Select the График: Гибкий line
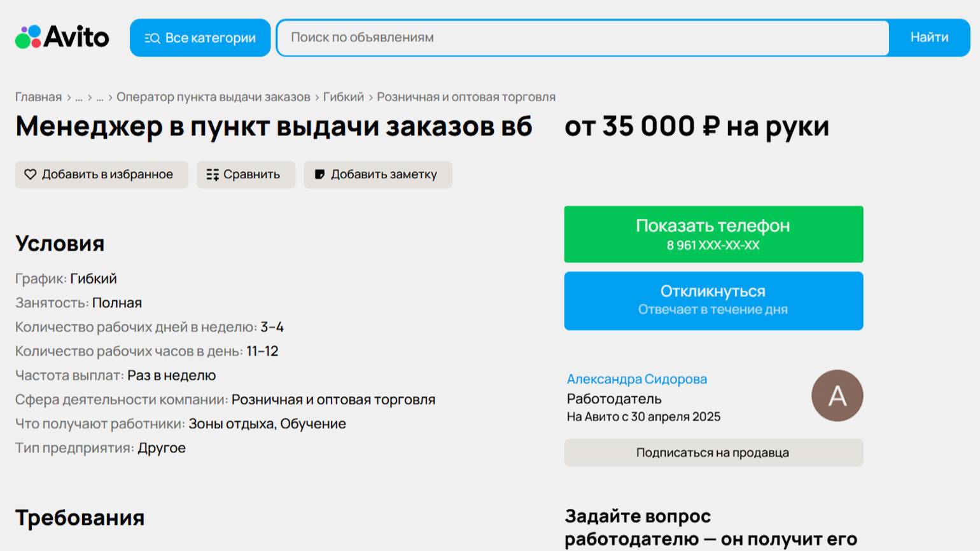 (66, 279)
